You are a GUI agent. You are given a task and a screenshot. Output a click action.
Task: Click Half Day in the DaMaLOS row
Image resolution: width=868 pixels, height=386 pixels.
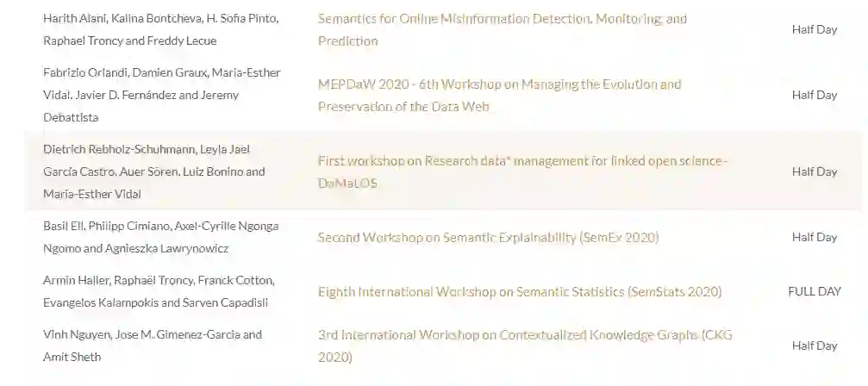(x=814, y=171)
